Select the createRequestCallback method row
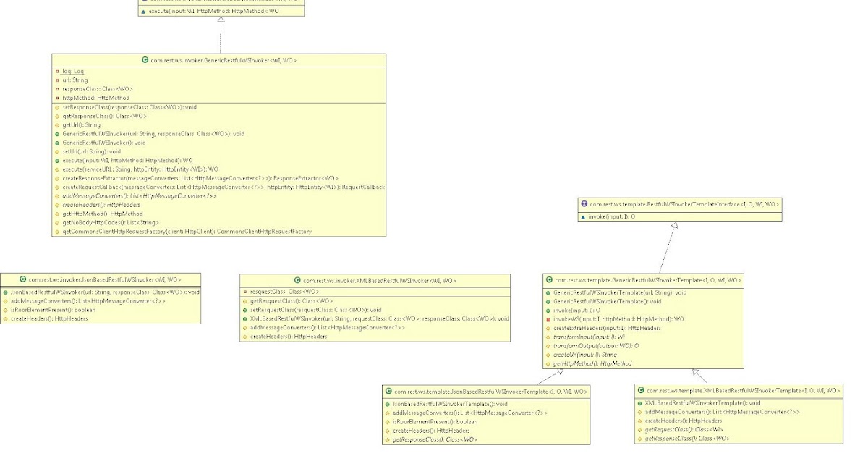Viewport: 868px width, 456px height. tap(224, 187)
